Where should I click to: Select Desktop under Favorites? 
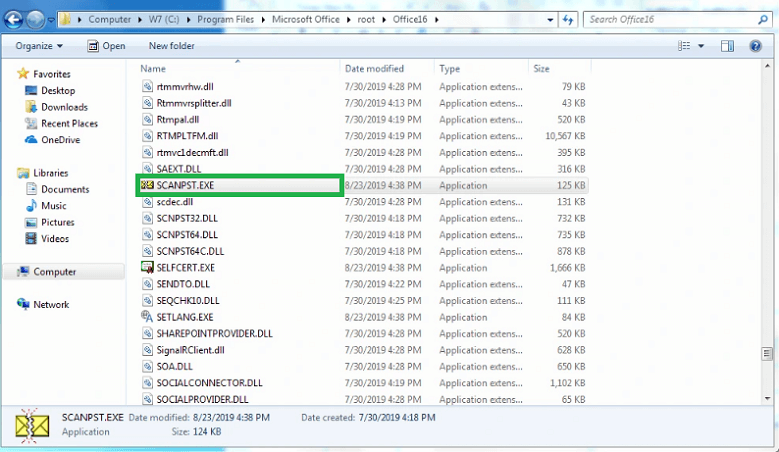tap(58, 90)
